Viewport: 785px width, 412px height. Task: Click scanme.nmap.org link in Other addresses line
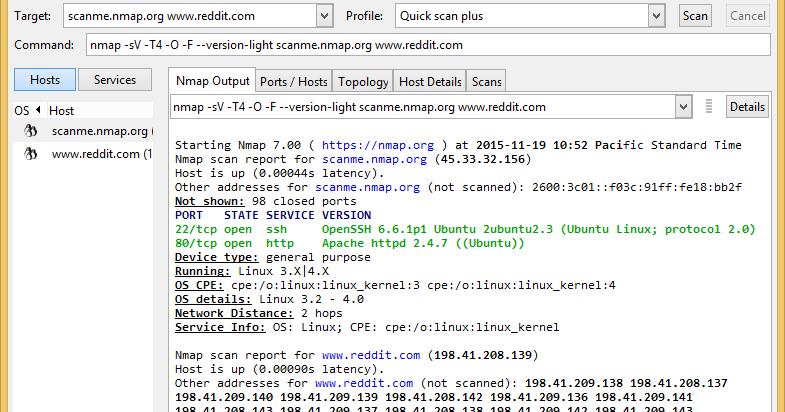[x=367, y=187]
